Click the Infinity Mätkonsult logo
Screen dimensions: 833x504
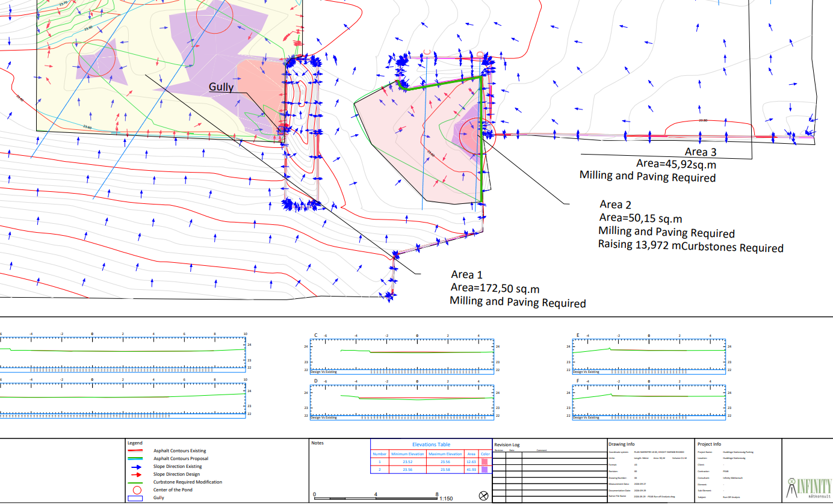[808, 487]
